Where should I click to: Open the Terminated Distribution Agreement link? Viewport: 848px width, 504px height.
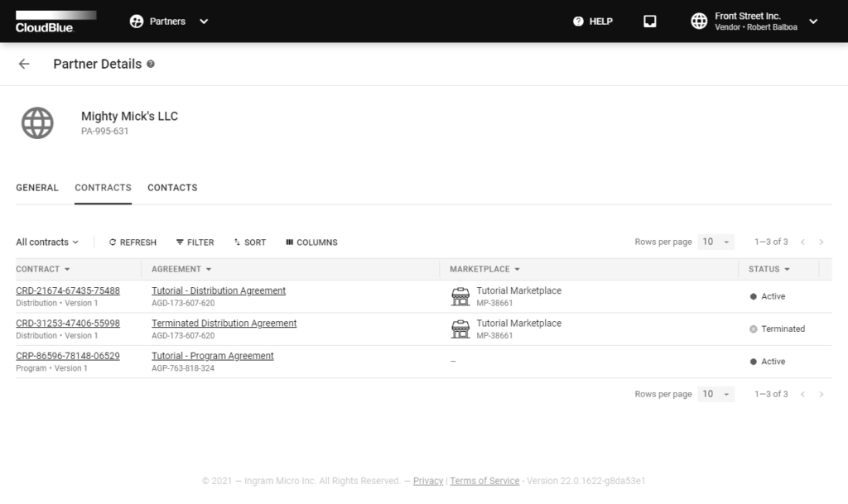point(224,324)
